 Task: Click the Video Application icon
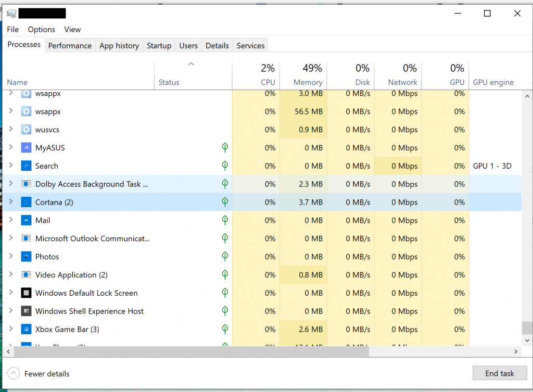pos(26,275)
